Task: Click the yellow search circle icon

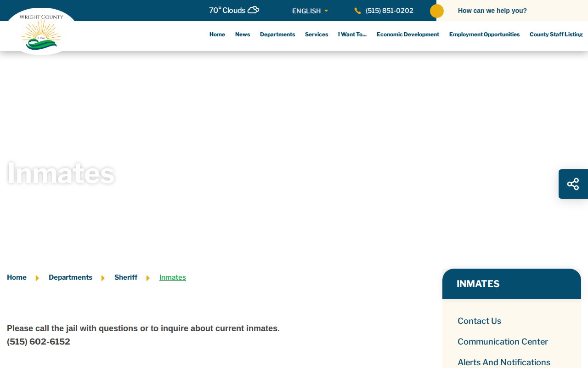Action: pos(437,11)
